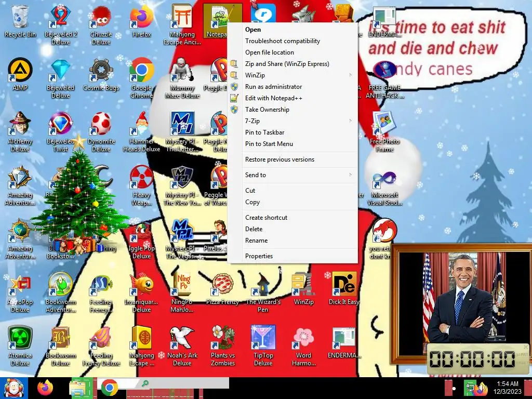Select Dynomite Deluxe egg icon
Viewport: 532px width, 399px height.
(101, 131)
